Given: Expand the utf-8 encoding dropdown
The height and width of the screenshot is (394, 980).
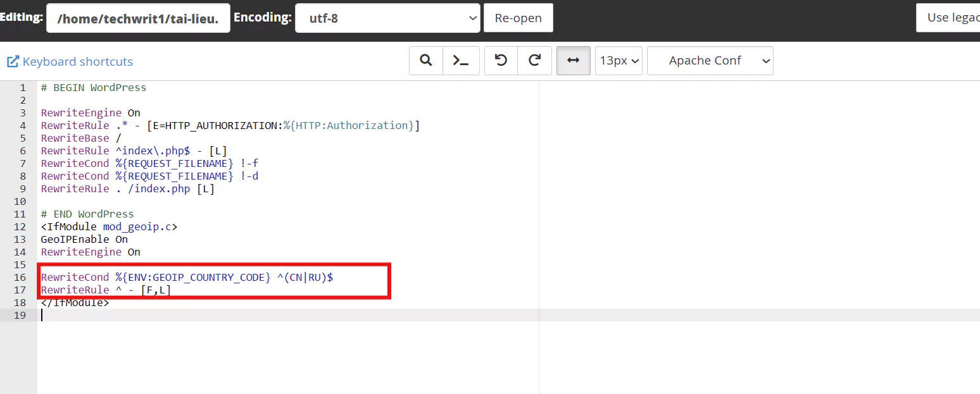Looking at the screenshot, I should click(x=387, y=18).
